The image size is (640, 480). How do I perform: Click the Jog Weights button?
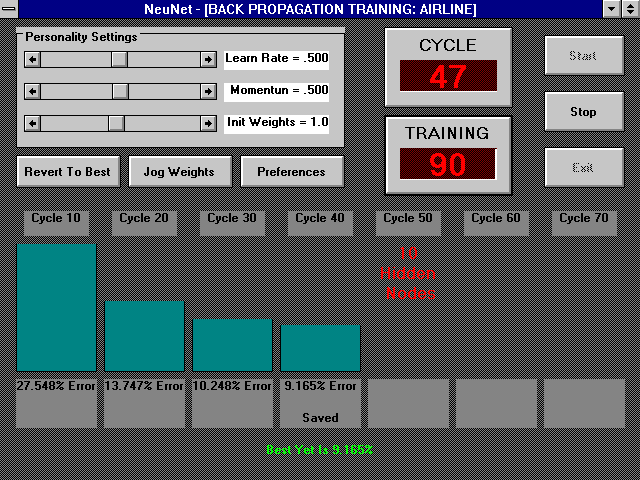click(x=180, y=171)
